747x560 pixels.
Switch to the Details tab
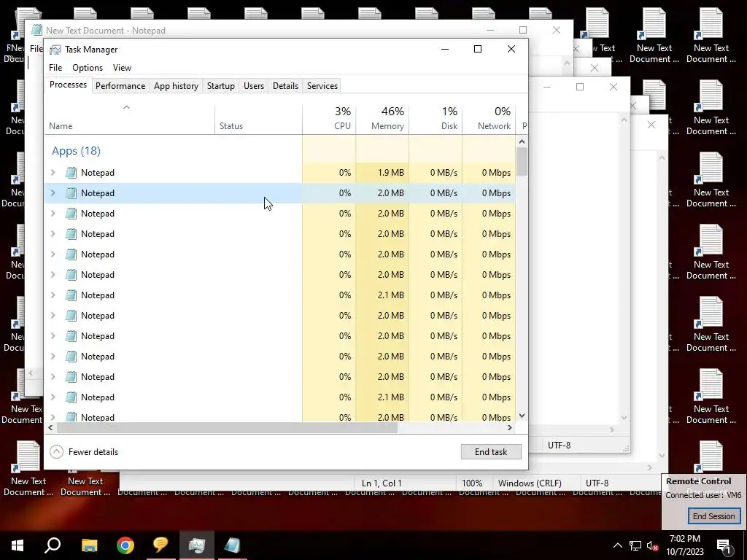[285, 86]
